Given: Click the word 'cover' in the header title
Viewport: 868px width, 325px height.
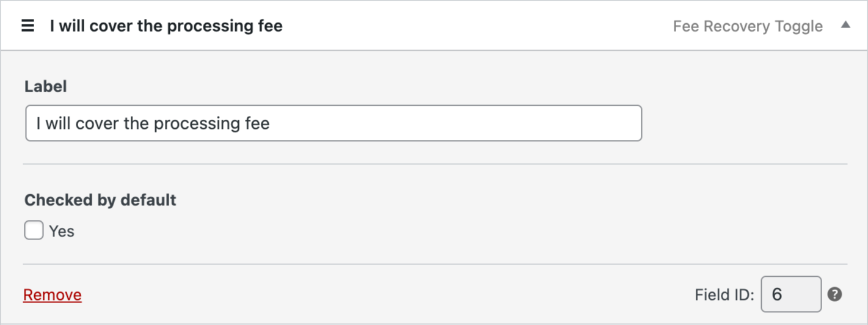Looking at the screenshot, I should click(x=111, y=26).
